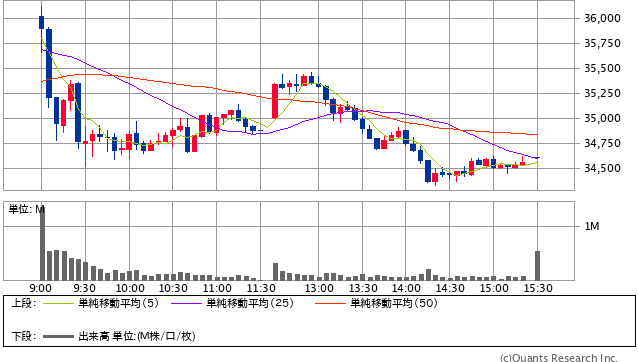The width and height of the screenshot is (638, 362).
Task: Click the 単位: M volume unit label
Action: point(26,209)
